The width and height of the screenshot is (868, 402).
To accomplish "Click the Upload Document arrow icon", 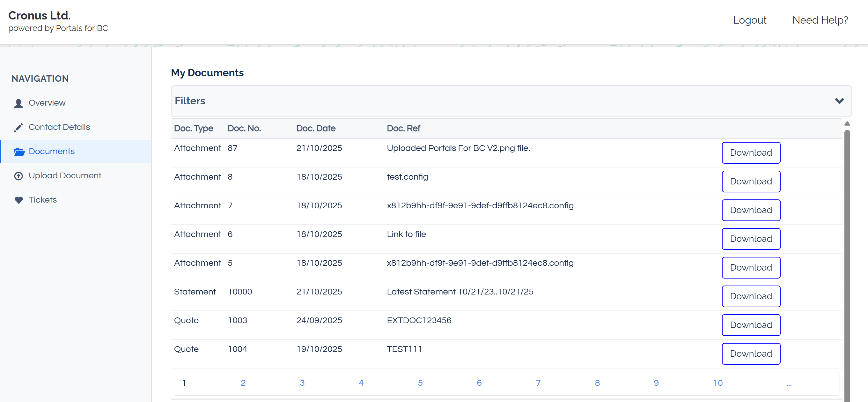I will 18,176.
